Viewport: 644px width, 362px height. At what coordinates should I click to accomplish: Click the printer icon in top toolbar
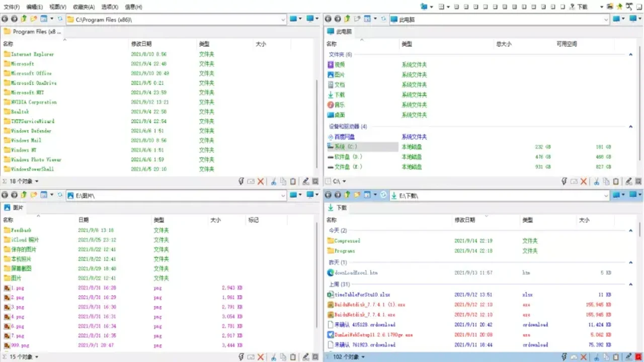610,7
